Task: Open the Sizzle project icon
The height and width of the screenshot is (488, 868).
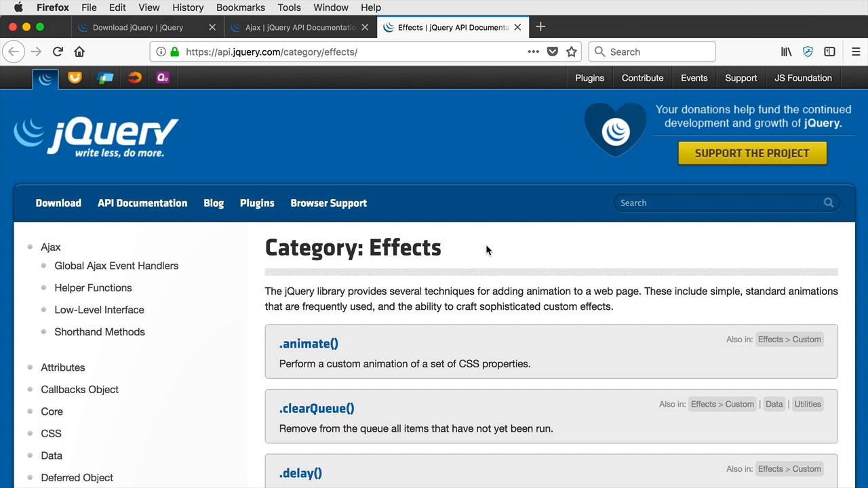Action: tap(134, 77)
